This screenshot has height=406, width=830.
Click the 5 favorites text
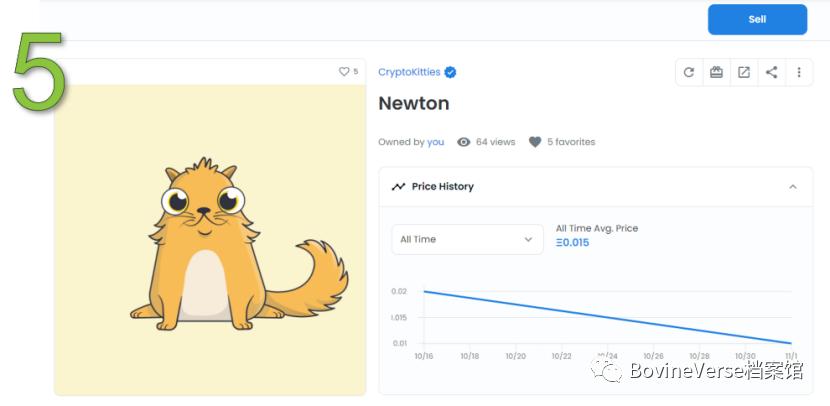[x=571, y=142]
